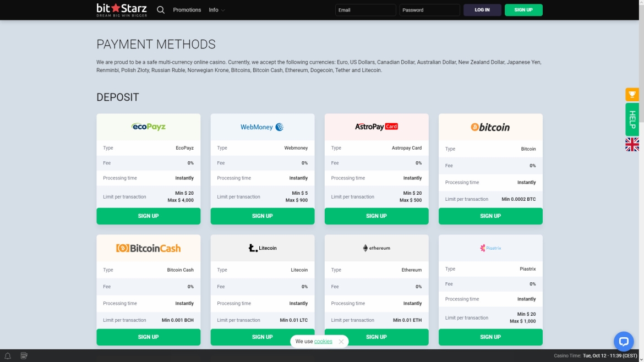
Task: Click the trophy icon on right edge
Action: coord(632,95)
